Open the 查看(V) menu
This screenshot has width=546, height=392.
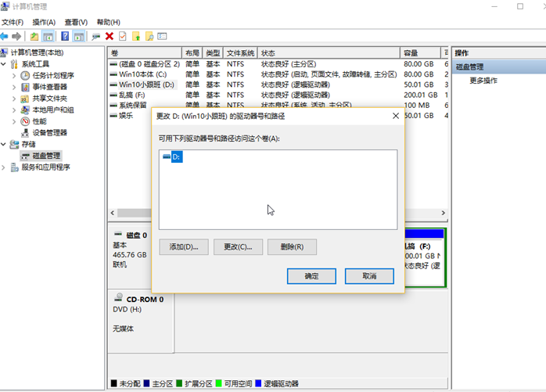coord(76,22)
